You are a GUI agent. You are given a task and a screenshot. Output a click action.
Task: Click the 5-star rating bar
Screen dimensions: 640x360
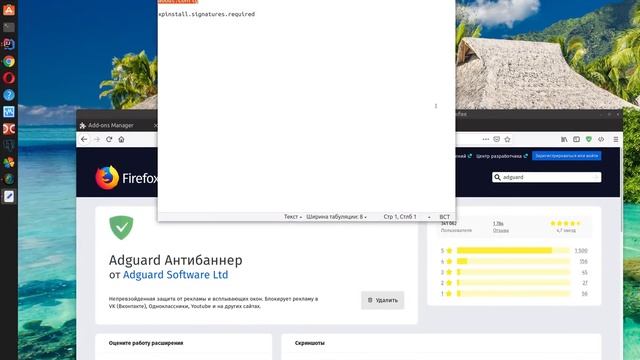(x=513, y=251)
